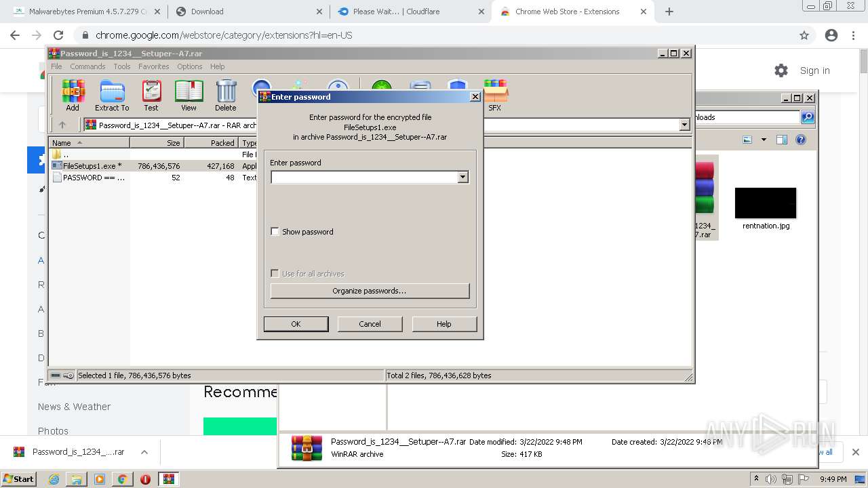Click Sign in on the Web Store
This screenshot has height=488, width=868.
point(814,70)
